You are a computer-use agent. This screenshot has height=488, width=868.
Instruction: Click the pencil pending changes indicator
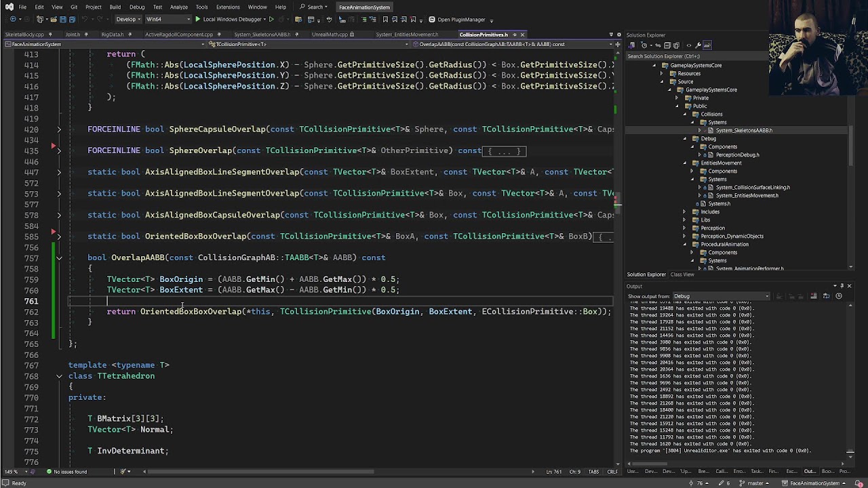click(x=722, y=483)
